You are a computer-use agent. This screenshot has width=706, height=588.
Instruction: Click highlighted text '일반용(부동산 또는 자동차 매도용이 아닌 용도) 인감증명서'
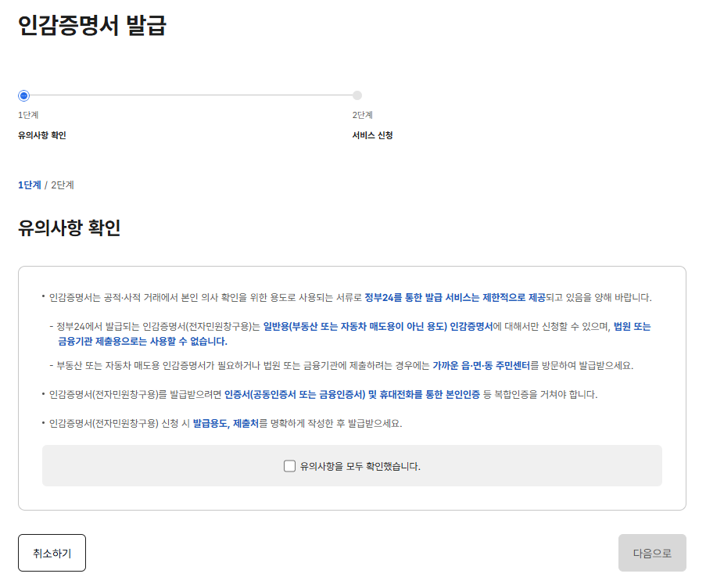[x=378, y=326]
